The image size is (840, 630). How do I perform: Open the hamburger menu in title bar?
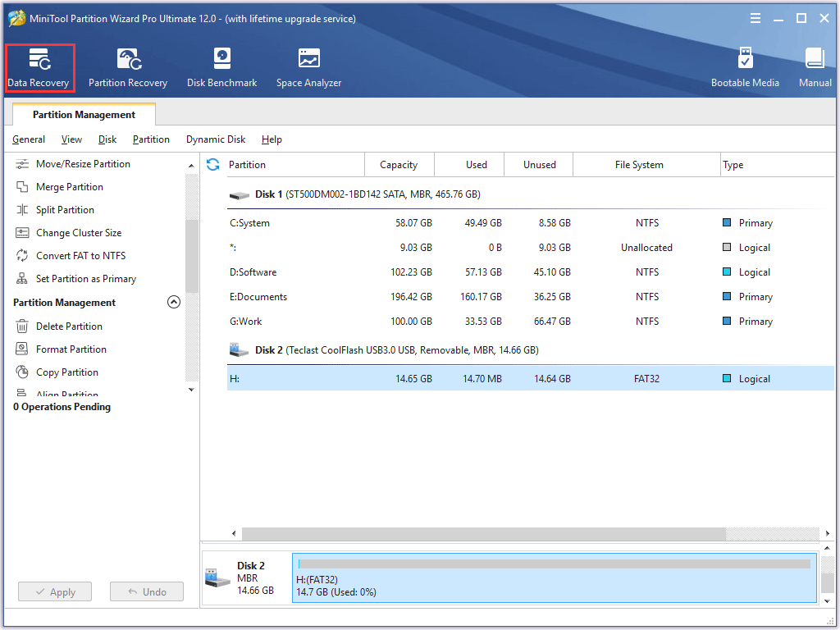[756, 18]
